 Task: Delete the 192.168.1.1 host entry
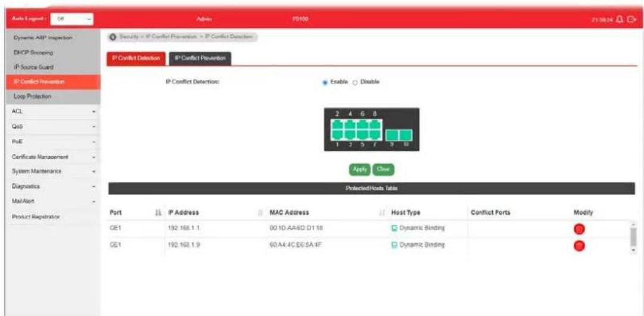[x=579, y=229]
